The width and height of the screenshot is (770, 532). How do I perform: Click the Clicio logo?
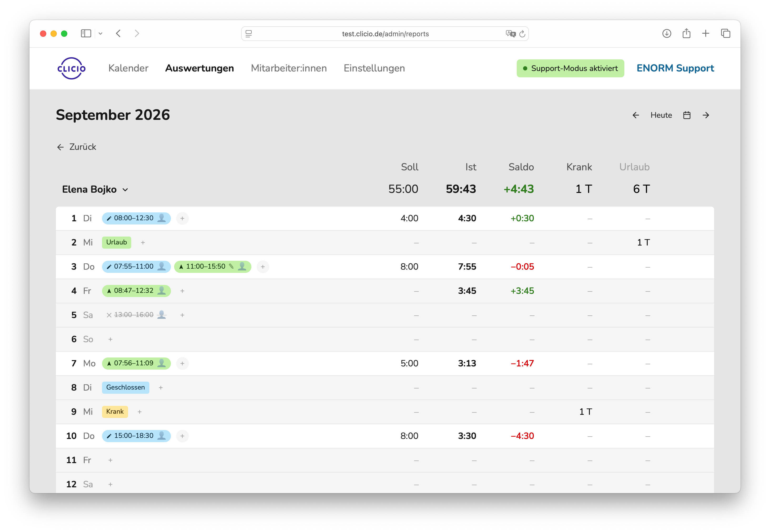(71, 68)
